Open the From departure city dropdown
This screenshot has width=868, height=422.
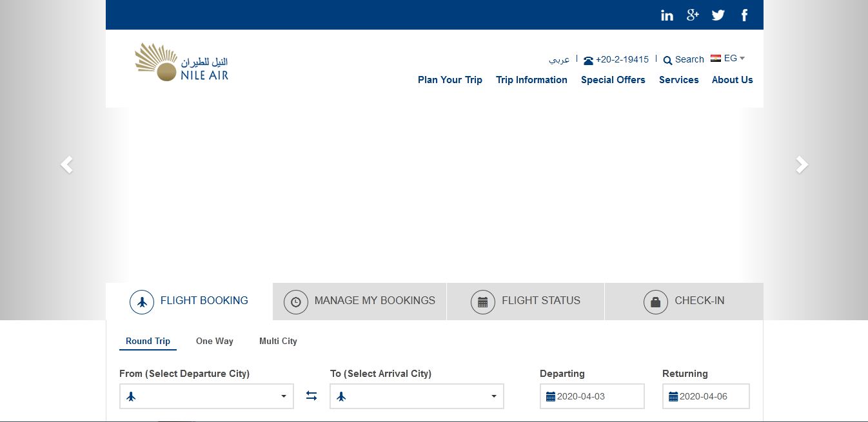[x=206, y=396]
